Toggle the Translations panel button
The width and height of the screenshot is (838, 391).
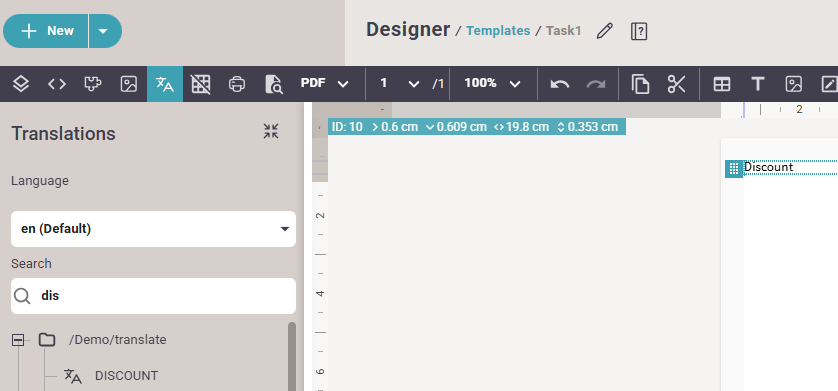(165, 84)
